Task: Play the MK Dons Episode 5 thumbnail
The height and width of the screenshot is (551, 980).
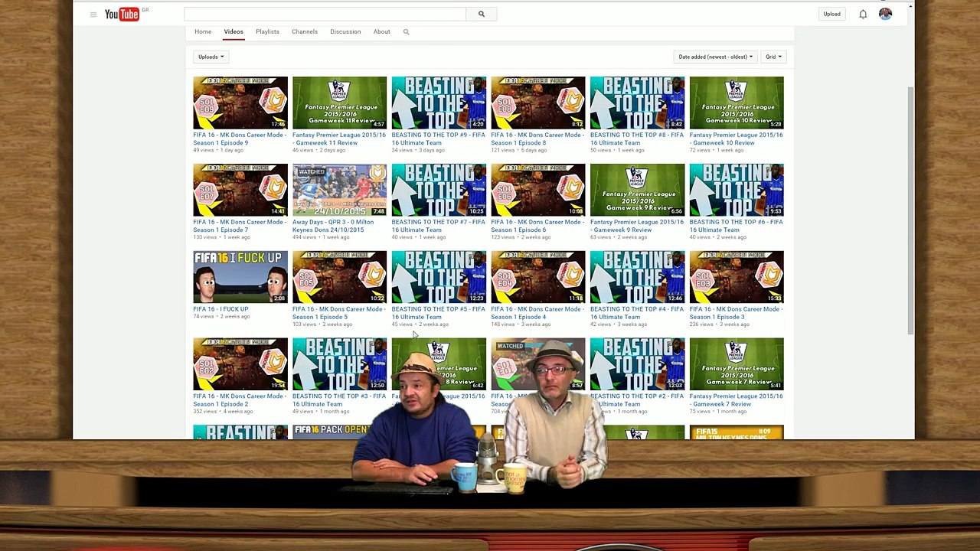Action: [339, 277]
